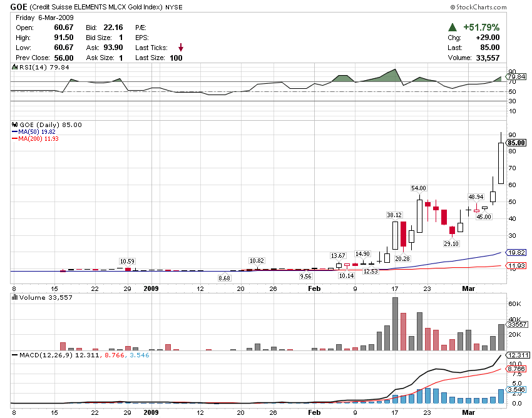Click the 10.82 price annotation

click(x=257, y=260)
